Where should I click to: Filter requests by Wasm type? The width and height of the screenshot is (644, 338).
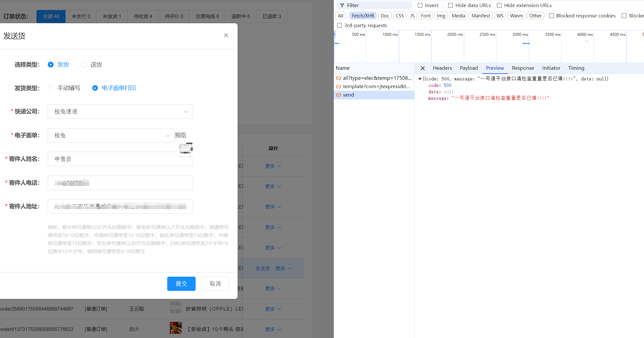(516, 16)
